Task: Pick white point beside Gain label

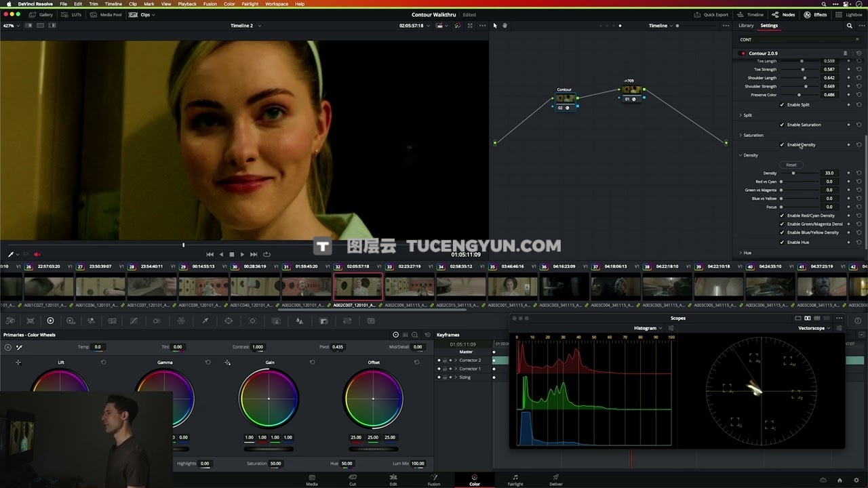Action: click(x=227, y=363)
